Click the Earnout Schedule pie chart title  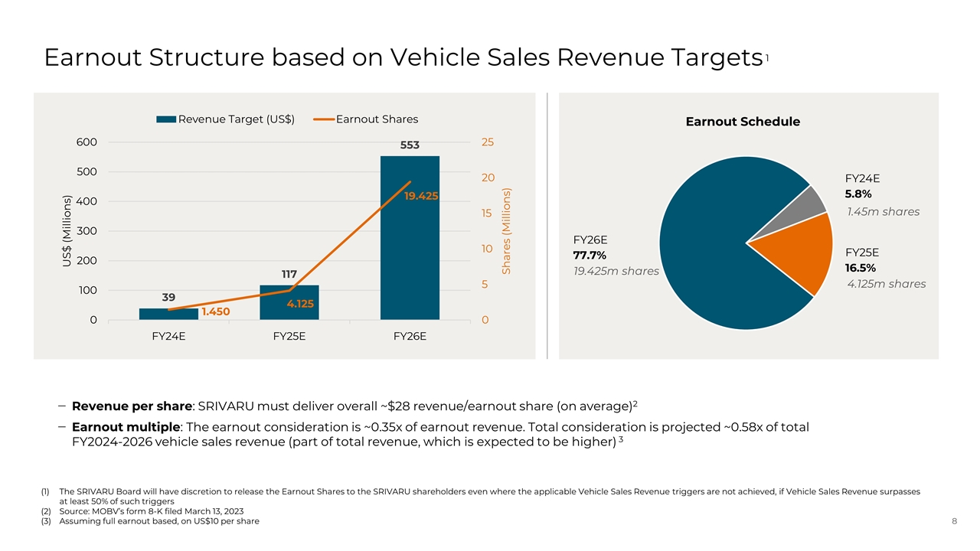pyautogui.click(x=743, y=122)
